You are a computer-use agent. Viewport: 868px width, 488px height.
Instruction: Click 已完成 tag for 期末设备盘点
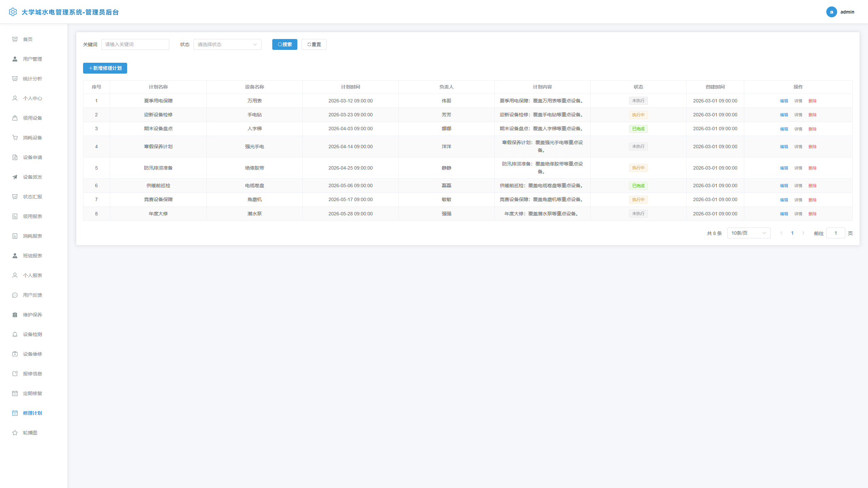pos(638,129)
